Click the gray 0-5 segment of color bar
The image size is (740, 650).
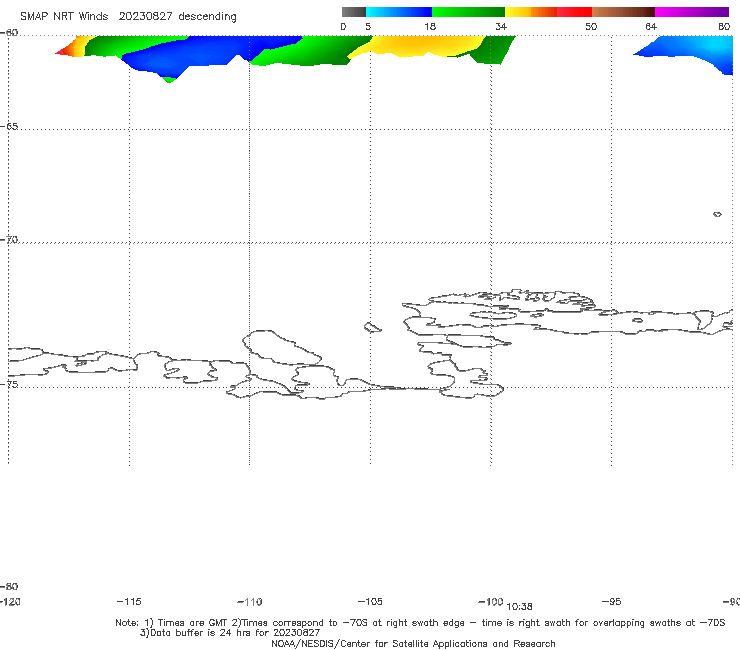[353, 12]
